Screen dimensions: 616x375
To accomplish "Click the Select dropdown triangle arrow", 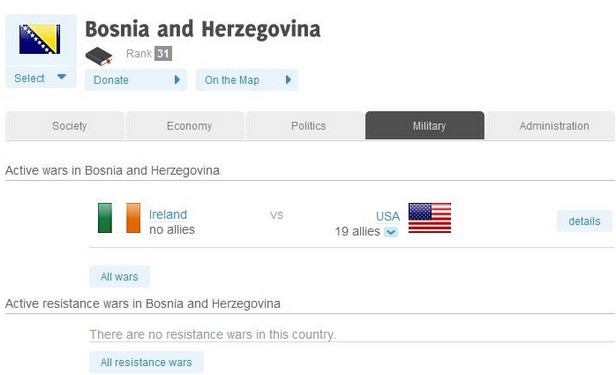I will pos(61,77).
